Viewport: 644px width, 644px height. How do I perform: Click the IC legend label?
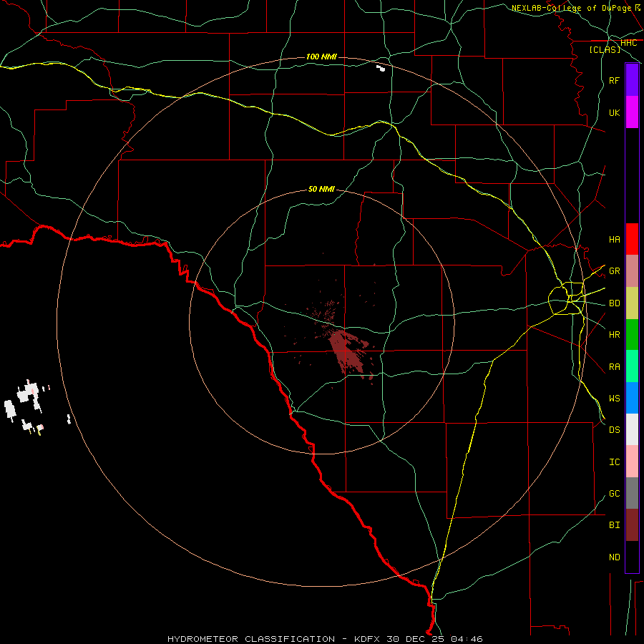coord(614,462)
